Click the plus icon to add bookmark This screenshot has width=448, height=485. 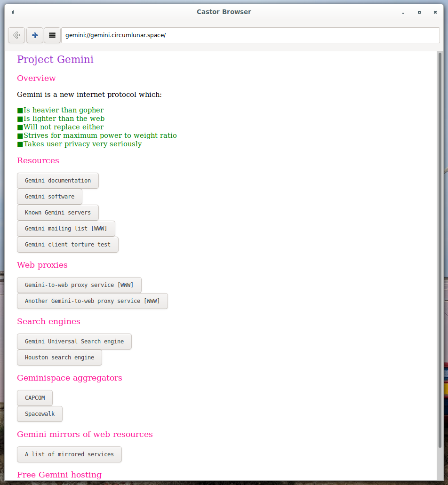point(34,35)
